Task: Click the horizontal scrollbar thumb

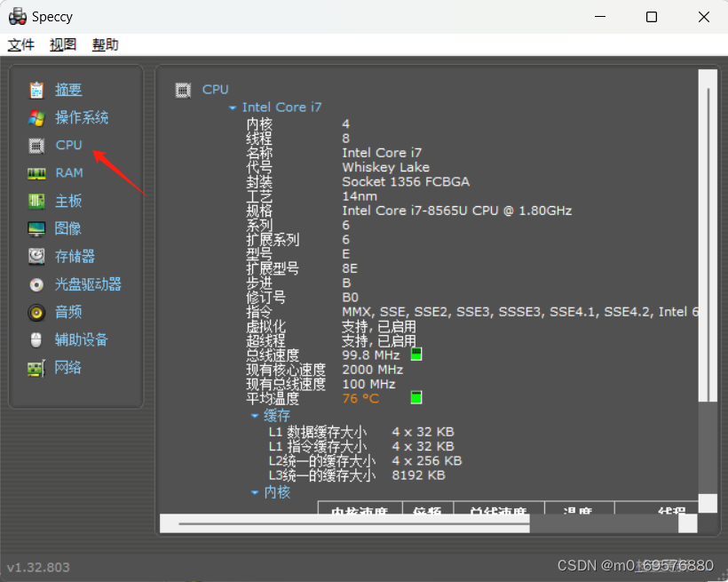Action: pos(353,524)
